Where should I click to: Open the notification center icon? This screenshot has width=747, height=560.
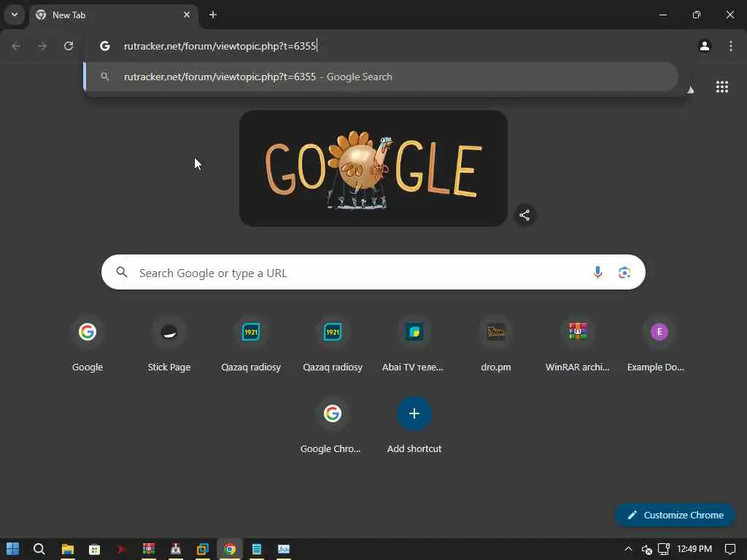(x=729, y=549)
